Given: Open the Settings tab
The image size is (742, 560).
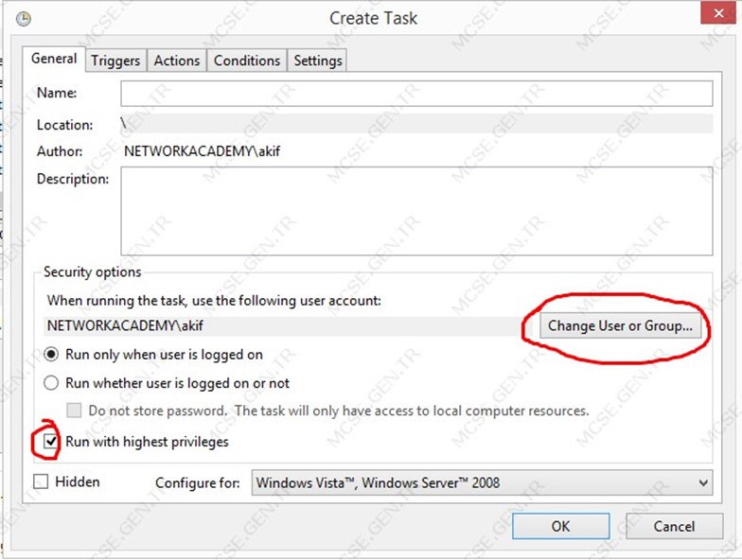Looking at the screenshot, I should (x=318, y=61).
